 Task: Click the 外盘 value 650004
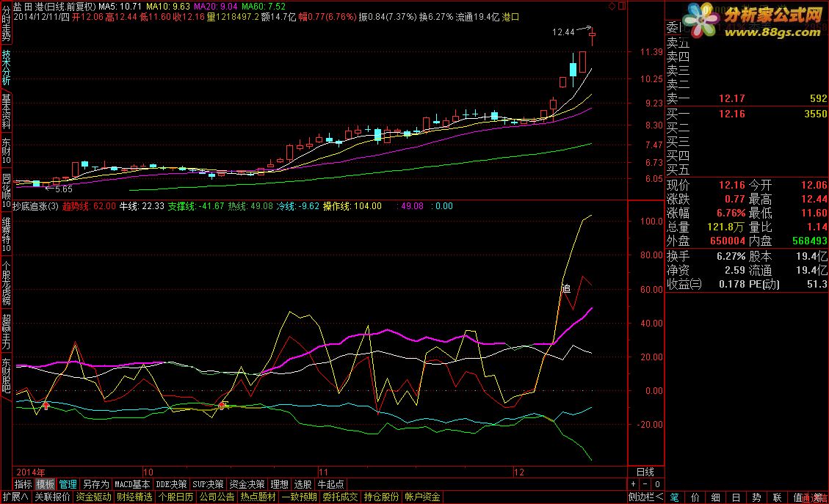(x=728, y=241)
